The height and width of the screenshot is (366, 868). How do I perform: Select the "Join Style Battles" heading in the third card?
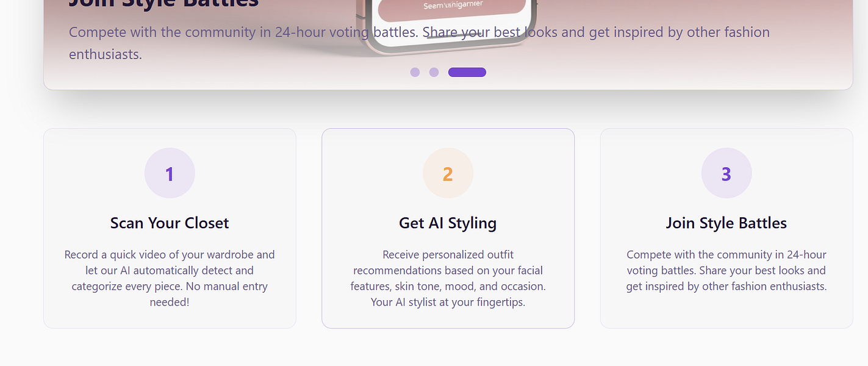(x=726, y=223)
